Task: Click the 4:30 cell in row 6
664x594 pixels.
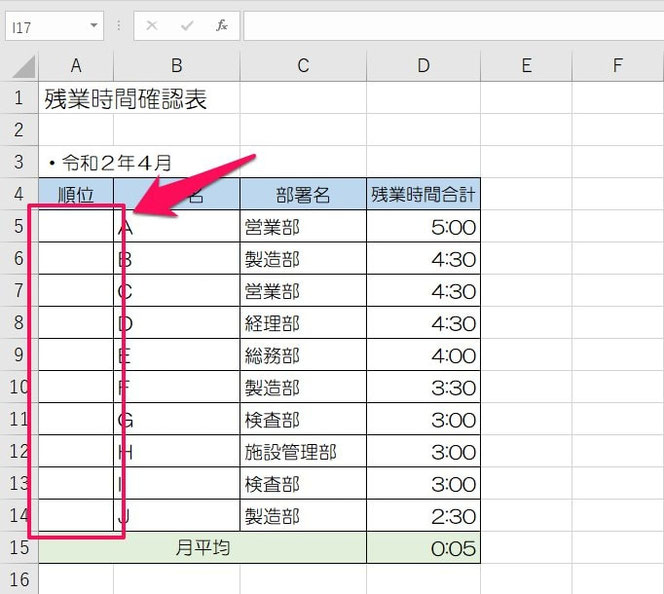Action: [423, 259]
